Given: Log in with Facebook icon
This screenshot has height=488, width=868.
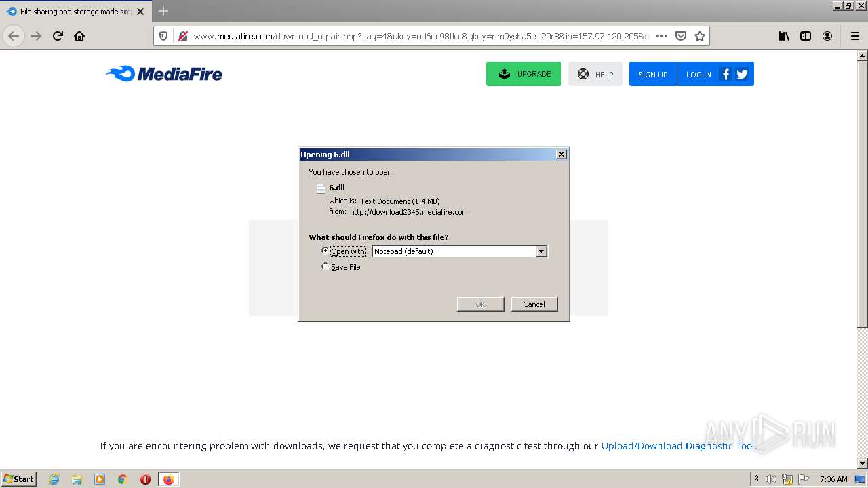Looking at the screenshot, I should (726, 74).
